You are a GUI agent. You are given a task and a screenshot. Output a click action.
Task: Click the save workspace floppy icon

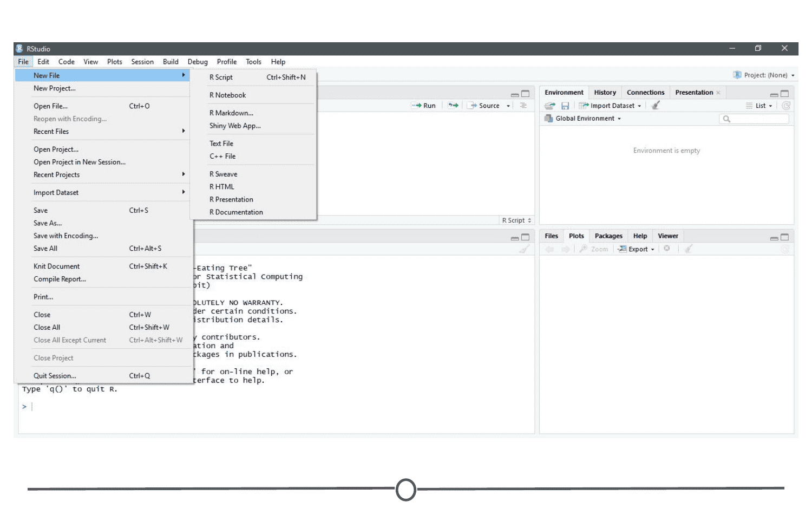(565, 106)
